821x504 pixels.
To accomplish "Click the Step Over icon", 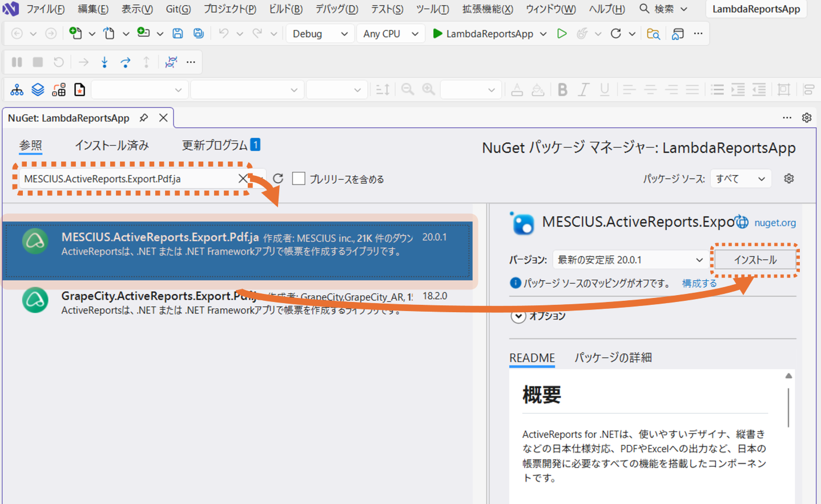I will pyautogui.click(x=126, y=62).
